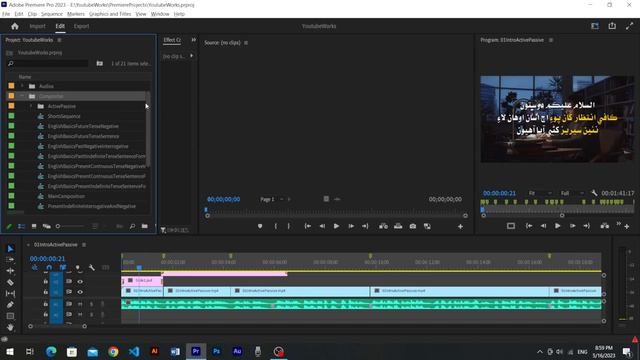
Task: Open Source monitor panel menu
Action: (246, 42)
